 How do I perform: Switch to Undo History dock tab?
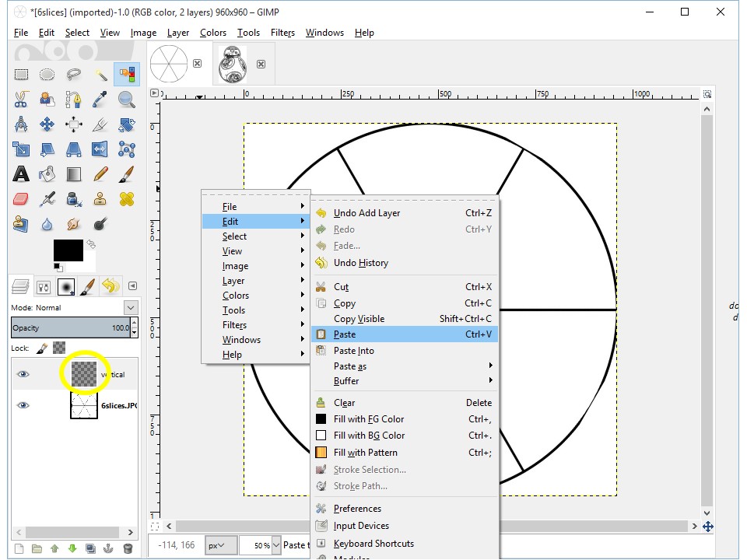pos(110,286)
